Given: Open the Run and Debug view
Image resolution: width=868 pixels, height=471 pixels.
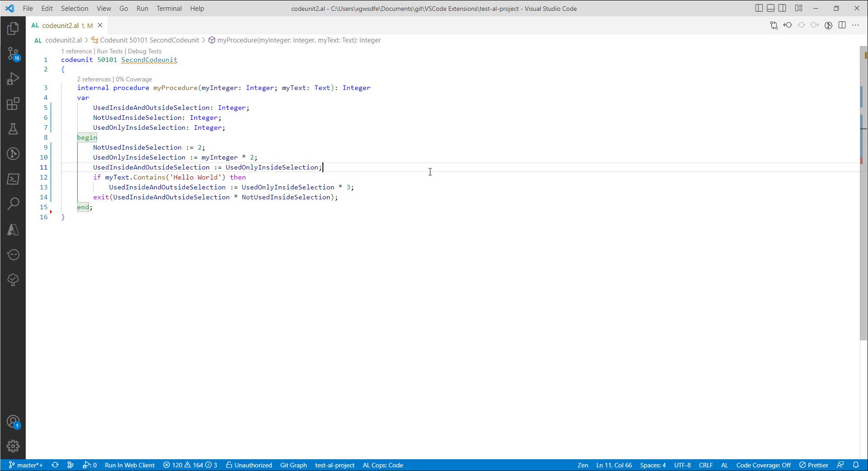Looking at the screenshot, I should (x=13, y=78).
